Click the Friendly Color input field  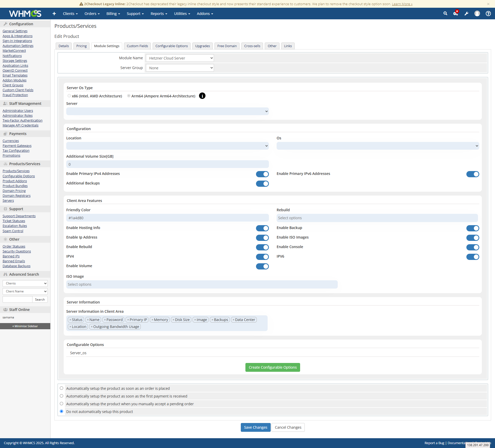167,218
